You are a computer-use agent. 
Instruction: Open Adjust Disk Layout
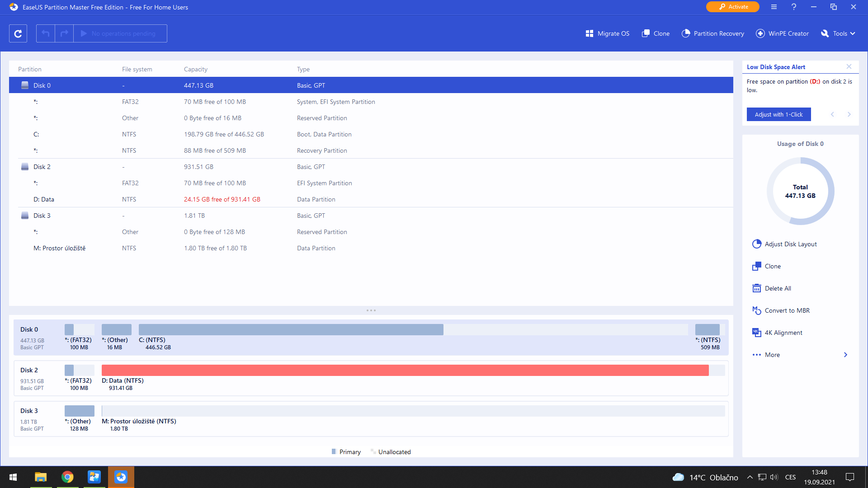pyautogui.click(x=790, y=244)
